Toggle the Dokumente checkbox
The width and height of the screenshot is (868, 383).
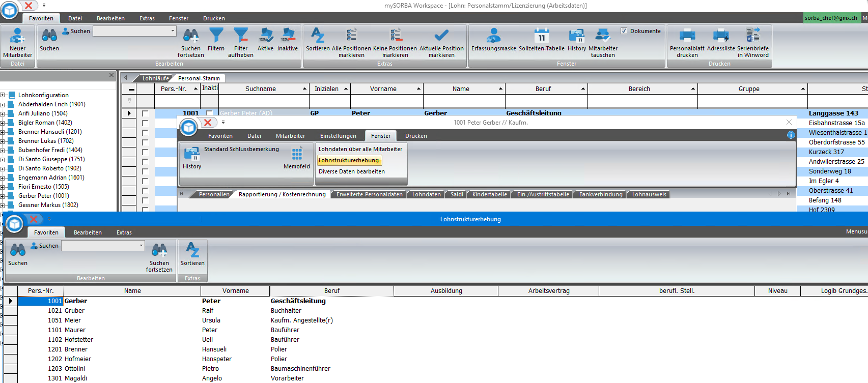624,31
